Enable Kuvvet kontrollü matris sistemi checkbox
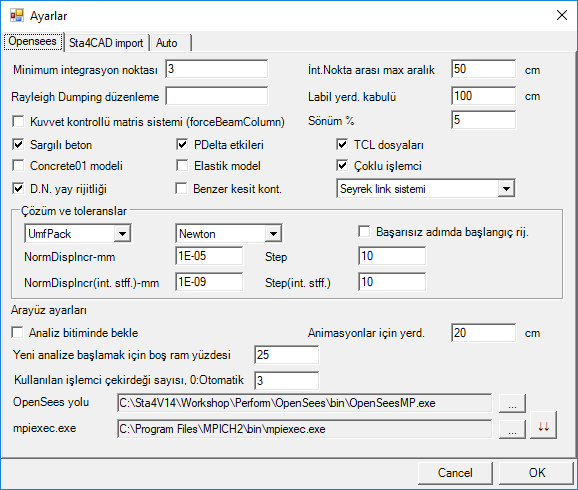 click(x=18, y=121)
